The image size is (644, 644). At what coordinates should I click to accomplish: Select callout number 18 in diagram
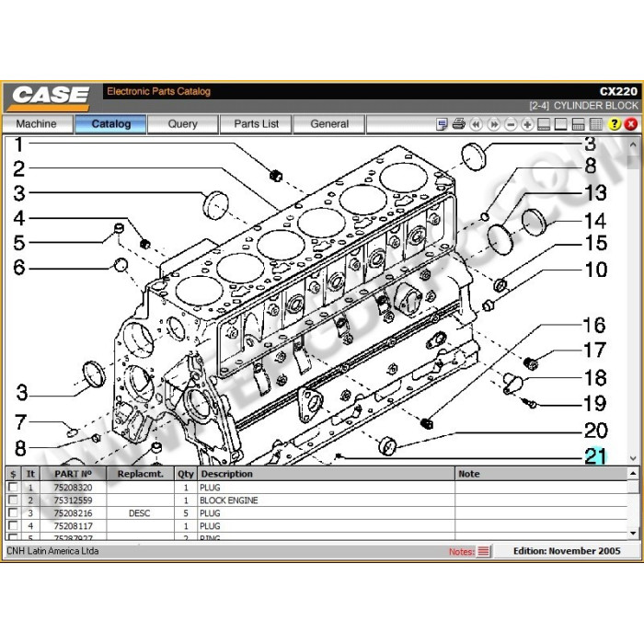click(595, 378)
